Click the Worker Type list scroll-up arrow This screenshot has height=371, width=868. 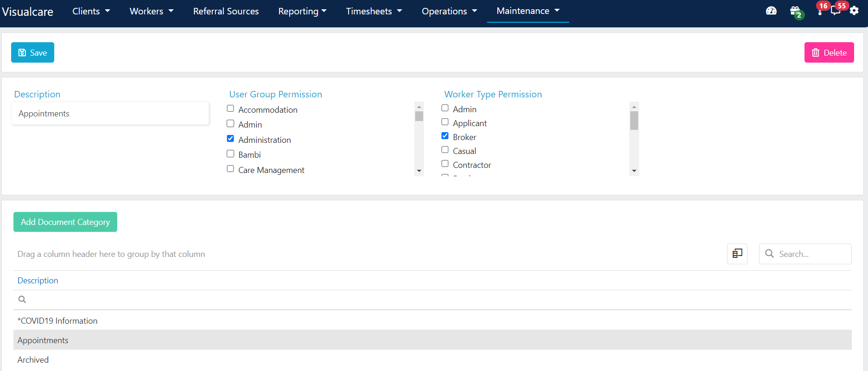634,107
